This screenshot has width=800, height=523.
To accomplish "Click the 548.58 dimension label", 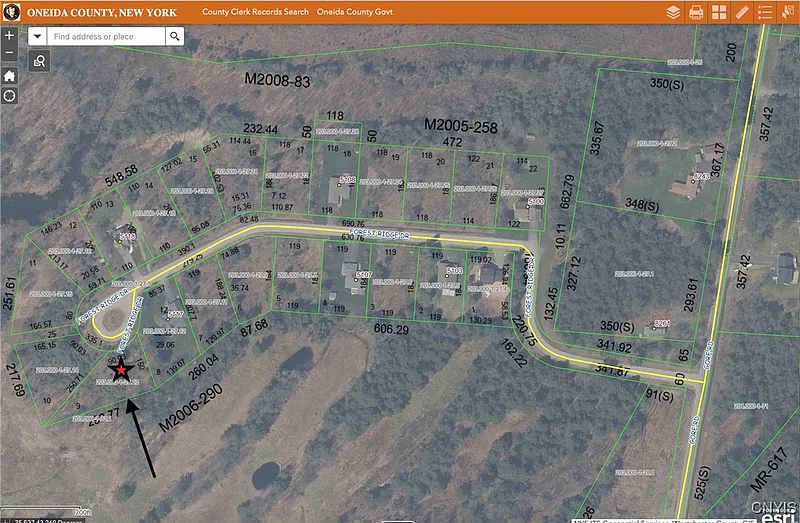I will [x=121, y=175].
